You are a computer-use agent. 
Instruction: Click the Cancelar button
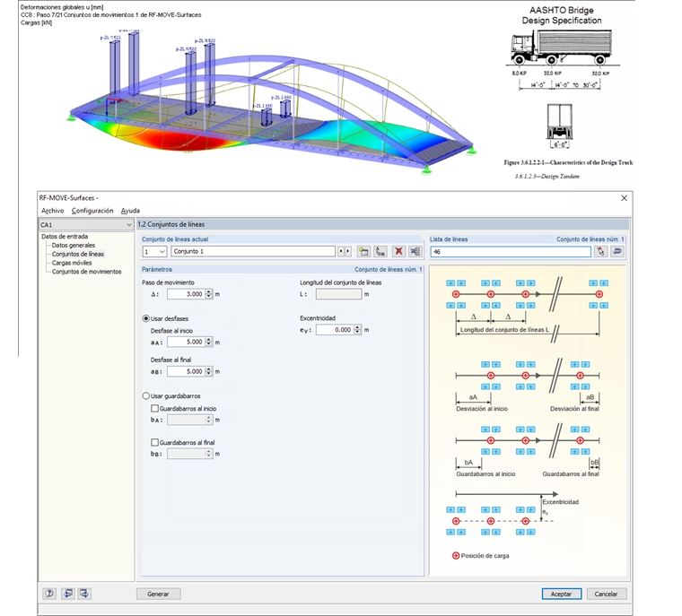607,594
